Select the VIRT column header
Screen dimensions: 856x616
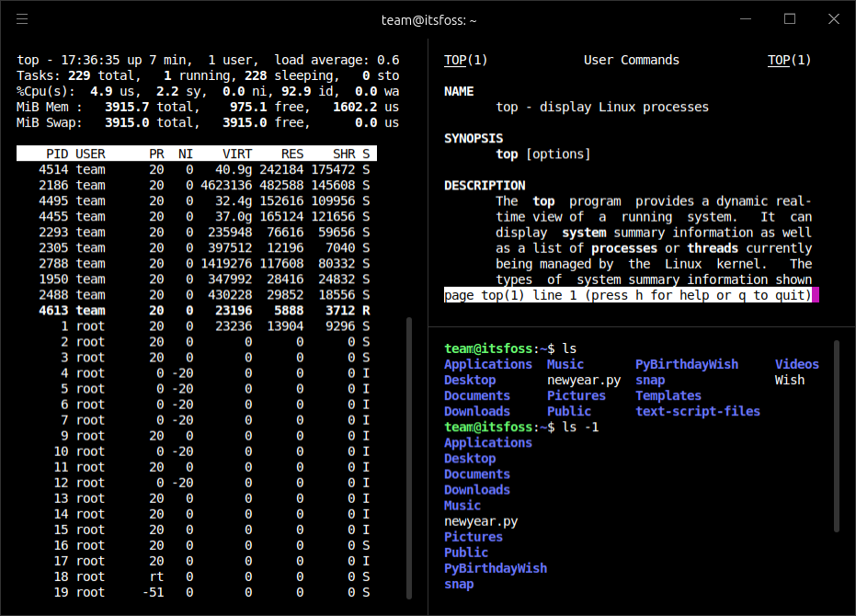(237, 154)
